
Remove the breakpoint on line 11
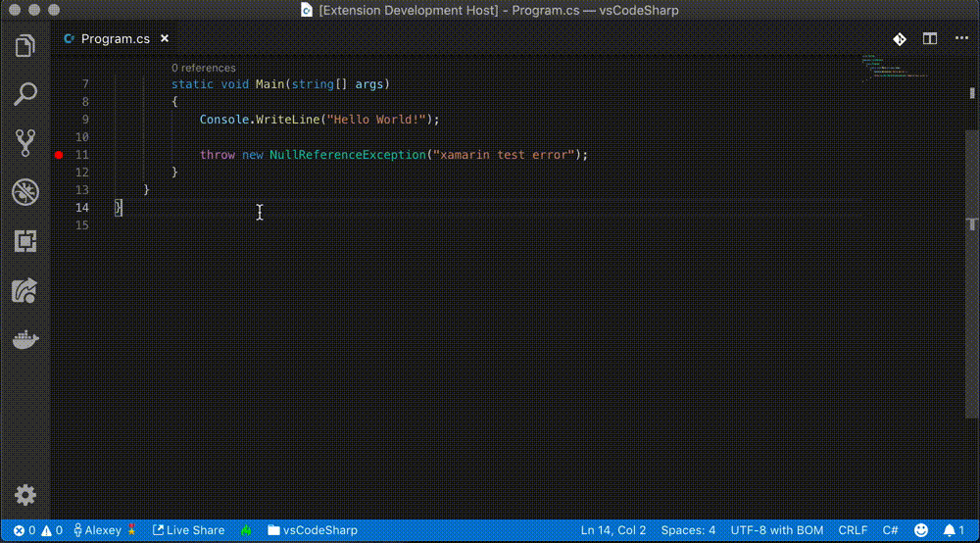tap(59, 155)
